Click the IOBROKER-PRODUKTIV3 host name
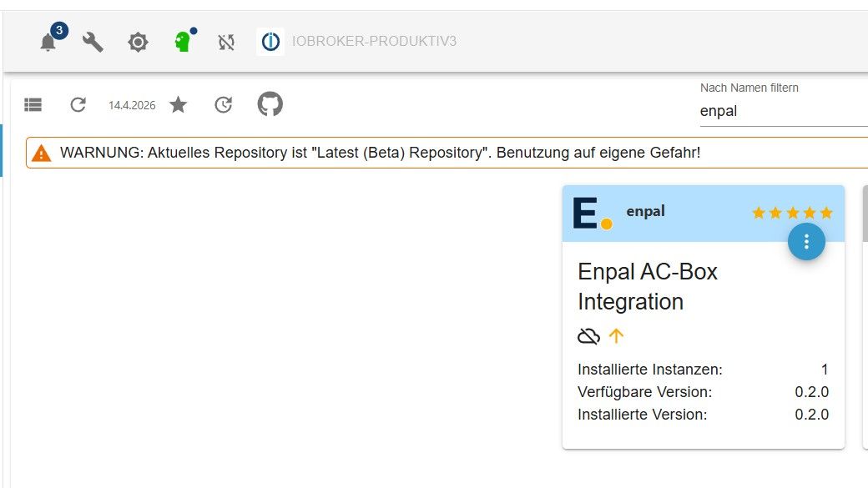 374,42
